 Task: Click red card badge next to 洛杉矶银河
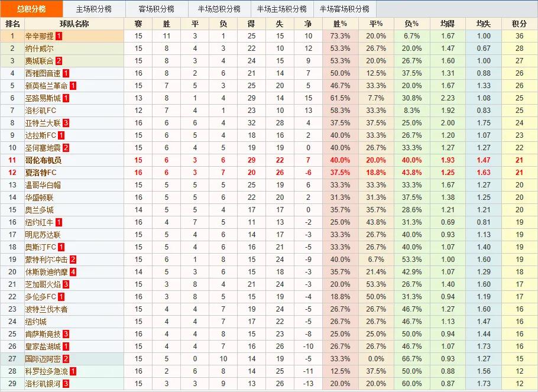click(66, 384)
